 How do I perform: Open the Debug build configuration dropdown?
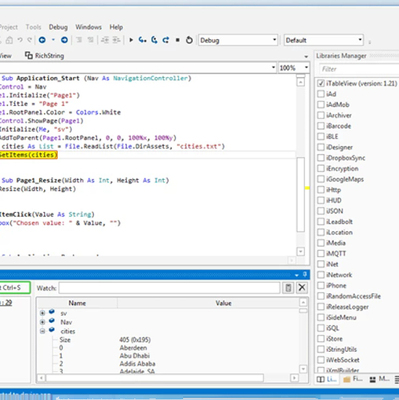[238, 40]
